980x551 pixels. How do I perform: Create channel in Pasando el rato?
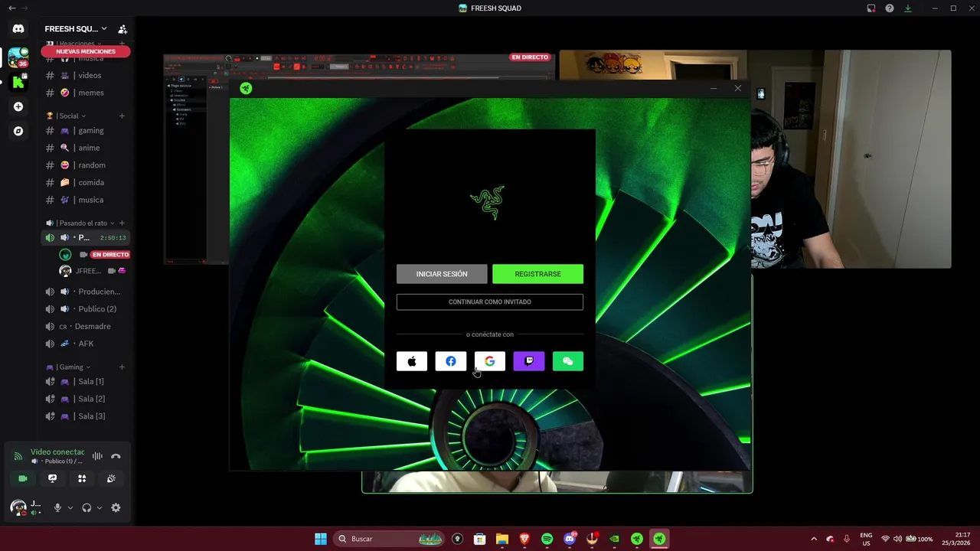click(122, 223)
